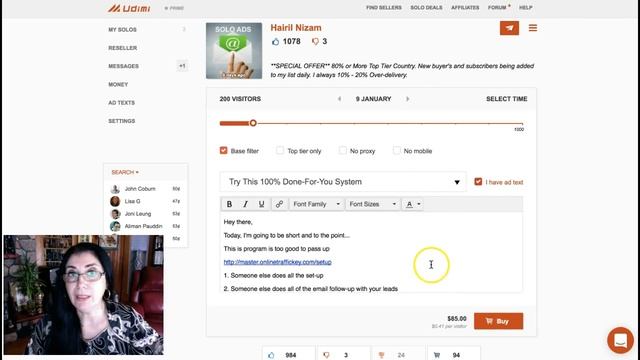The image size is (640, 360).
Task: Open My Solos in sidebar
Action: [122, 29]
